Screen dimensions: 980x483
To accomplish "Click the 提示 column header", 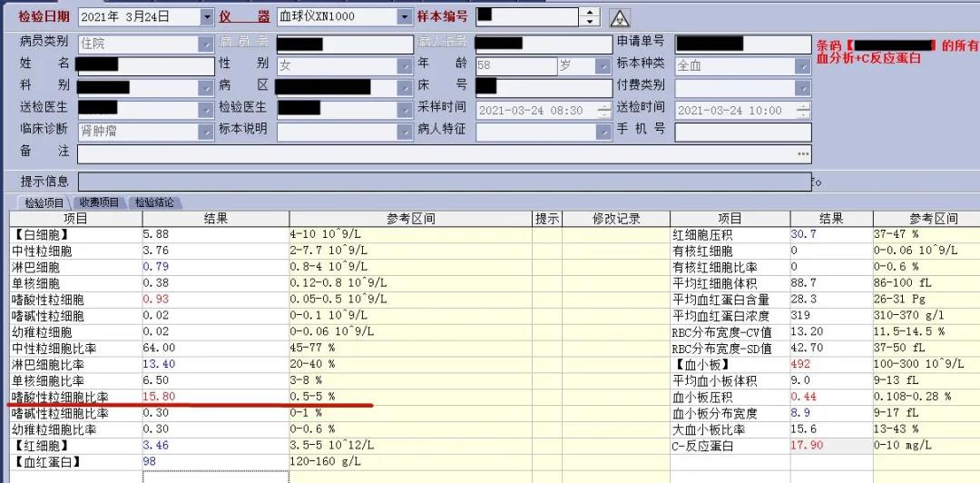I will click(547, 219).
